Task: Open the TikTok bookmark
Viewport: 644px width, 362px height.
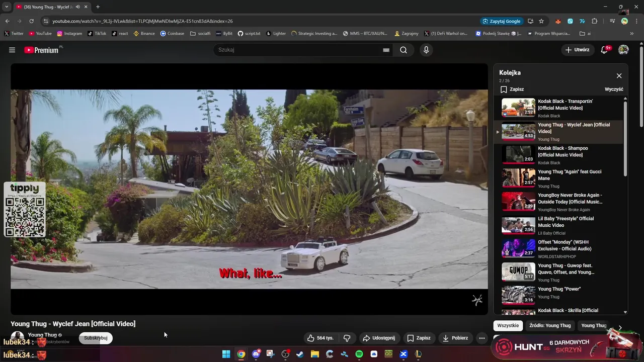Action: tap(97, 34)
